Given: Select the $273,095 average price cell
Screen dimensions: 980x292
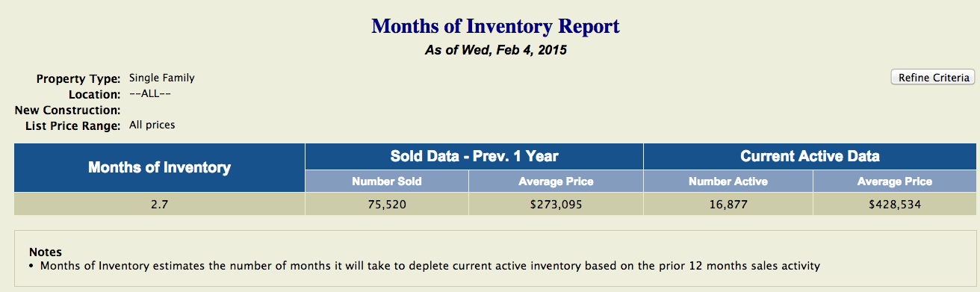Looking at the screenshot, I should click(556, 204).
